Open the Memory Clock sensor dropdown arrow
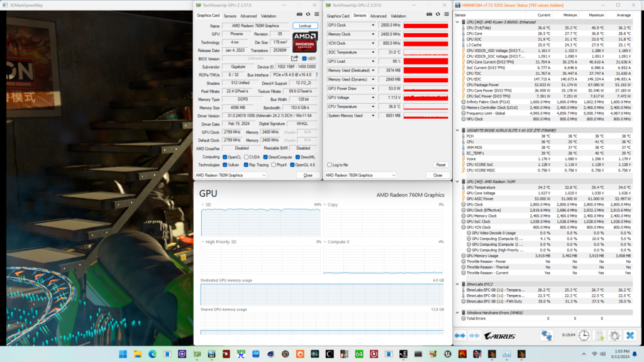This screenshot has height=362, width=644. click(x=373, y=34)
